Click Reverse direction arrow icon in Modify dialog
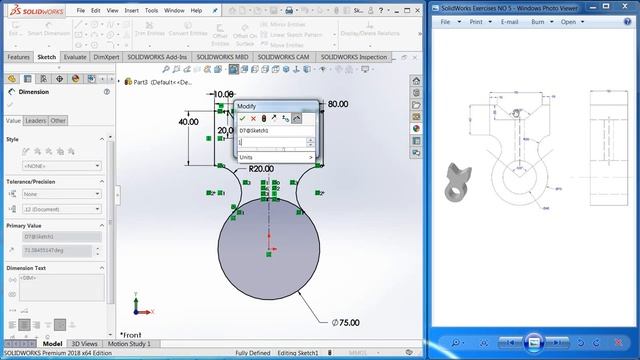 point(274,118)
